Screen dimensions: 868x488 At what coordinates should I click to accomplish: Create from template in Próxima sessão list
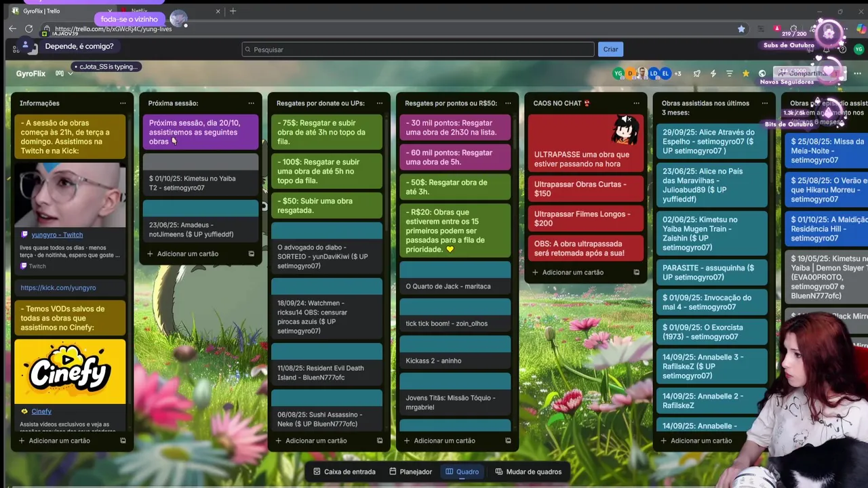251,253
